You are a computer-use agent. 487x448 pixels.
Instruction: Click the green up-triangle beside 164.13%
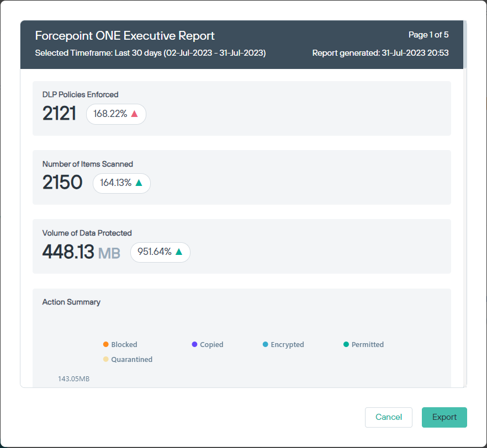point(139,183)
